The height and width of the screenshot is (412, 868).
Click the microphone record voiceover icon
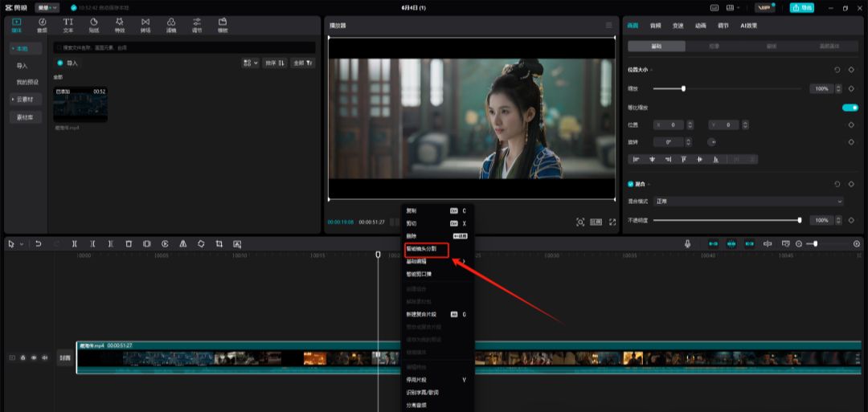tap(687, 243)
